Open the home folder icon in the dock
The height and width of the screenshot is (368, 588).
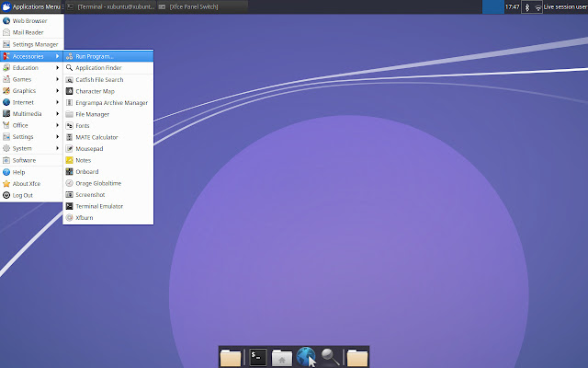[x=282, y=357]
